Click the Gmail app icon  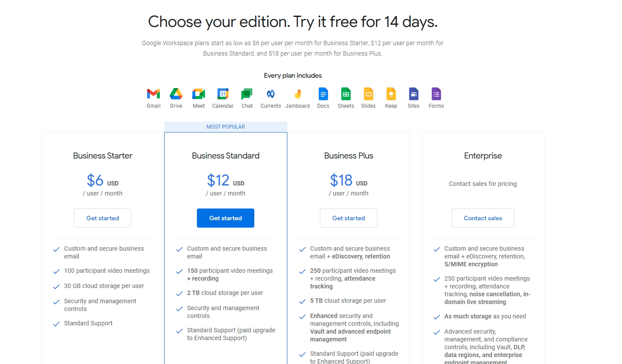153,94
